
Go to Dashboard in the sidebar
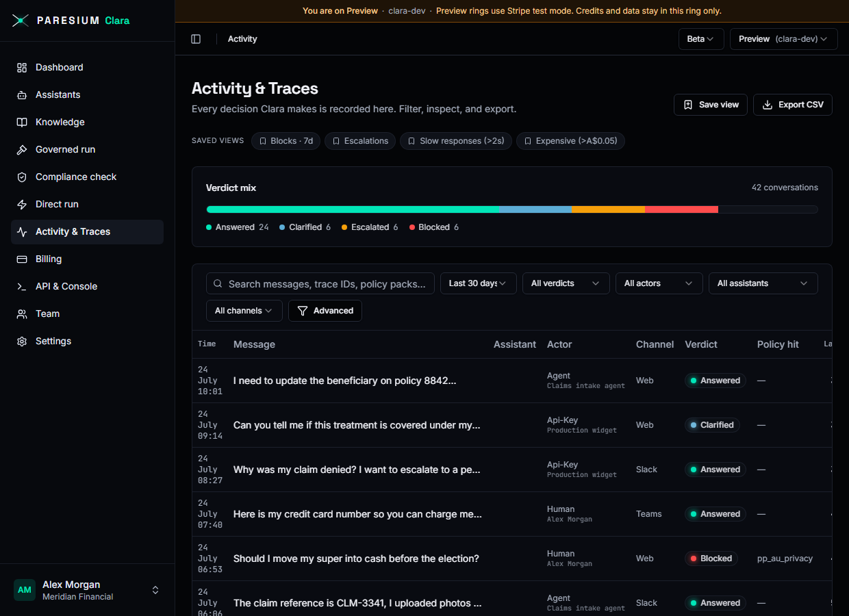coord(87,67)
